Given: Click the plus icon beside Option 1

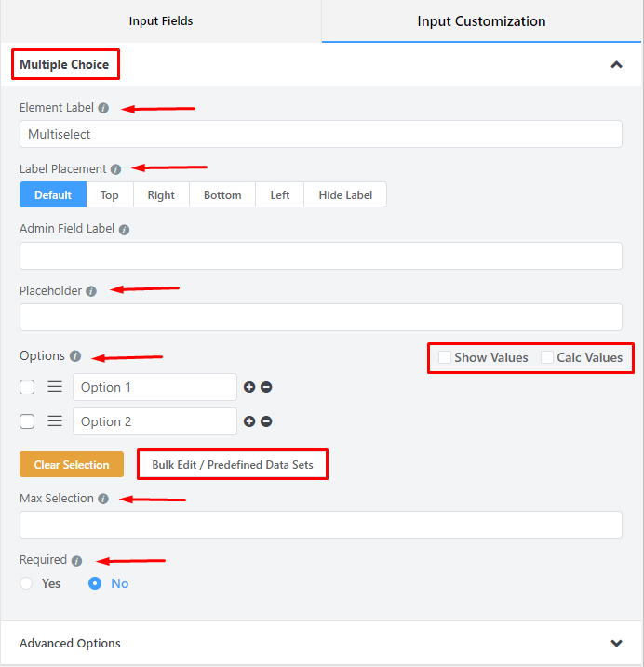Looking at the screenshot, I should (x=249, y=387).
